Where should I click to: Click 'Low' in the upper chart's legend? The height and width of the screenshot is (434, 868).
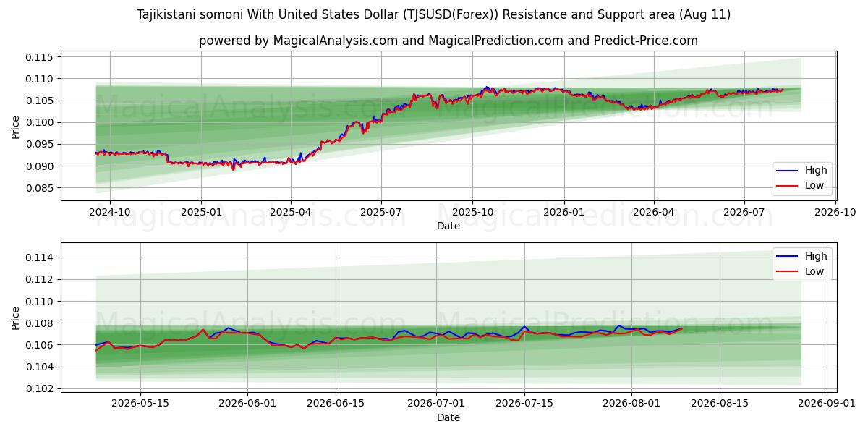pos(815,185)
